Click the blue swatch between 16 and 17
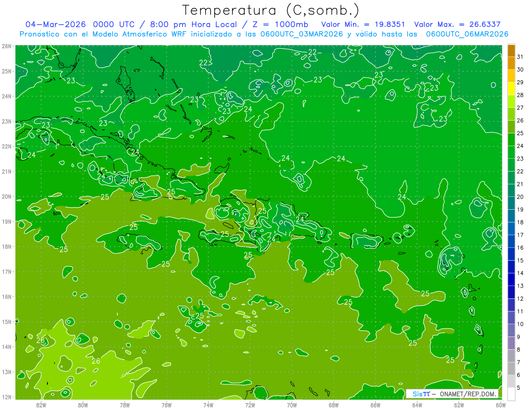The image size is (532, 411). 511,241
